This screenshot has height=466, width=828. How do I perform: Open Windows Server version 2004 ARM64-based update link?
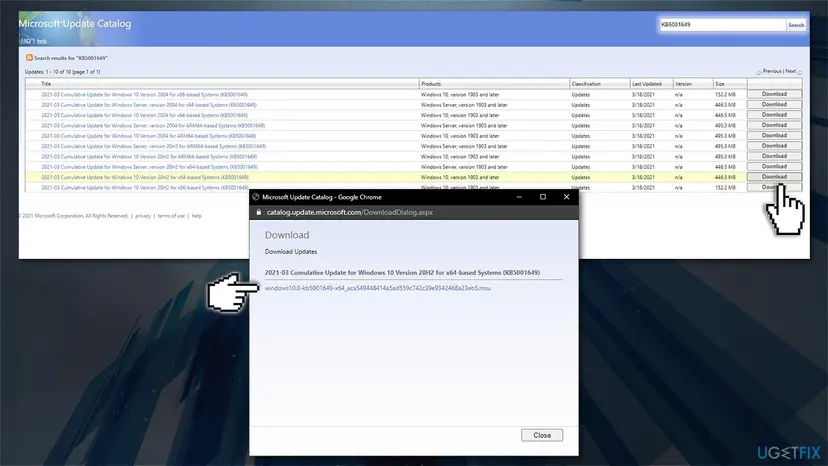point(153,126)
